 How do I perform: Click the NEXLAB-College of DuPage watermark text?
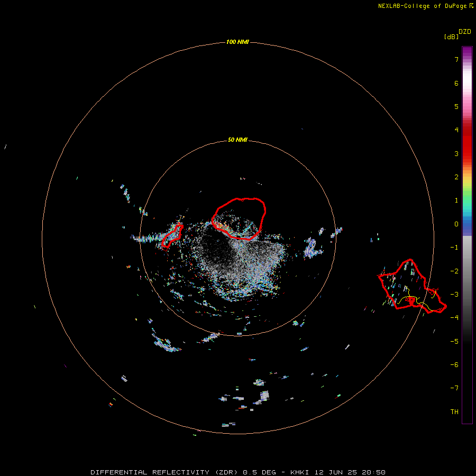click(x=426, y=6)
